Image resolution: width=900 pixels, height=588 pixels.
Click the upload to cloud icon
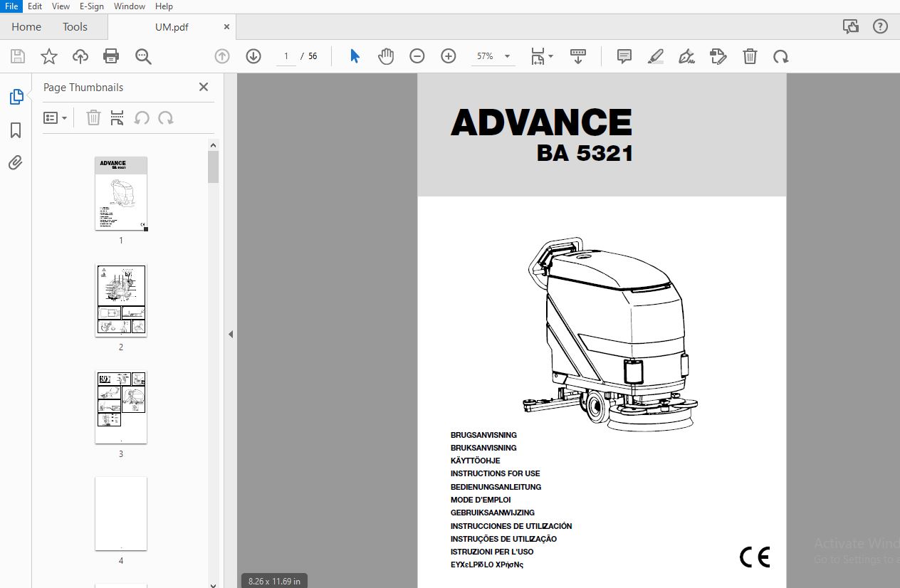click(x=80, y=57)
